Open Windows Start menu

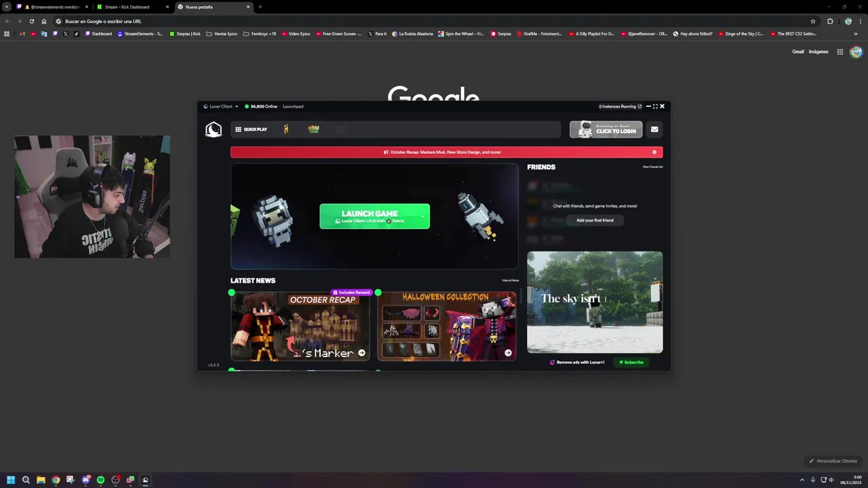click(11, 480)
